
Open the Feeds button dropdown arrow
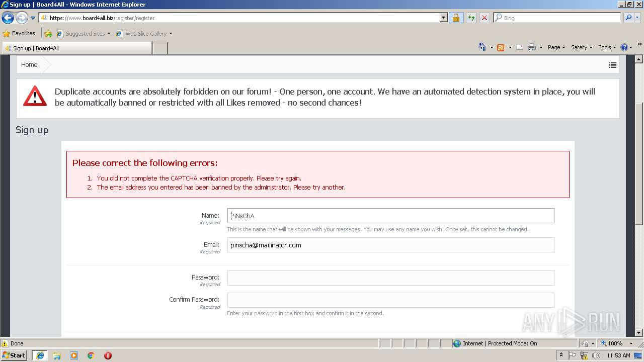(510, 47)
